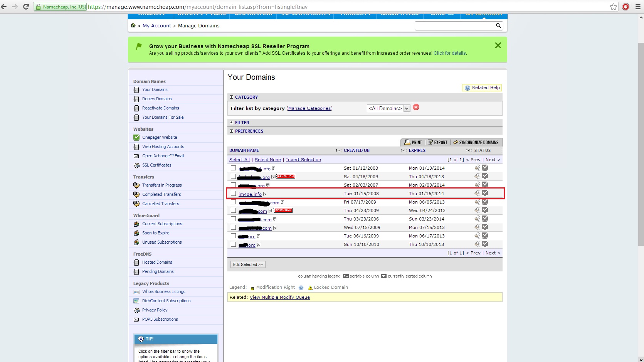The image size is (644, 362).
Task: Click checkmark status icon on Sat 01/12/2008 row
Action: point(485,168)
